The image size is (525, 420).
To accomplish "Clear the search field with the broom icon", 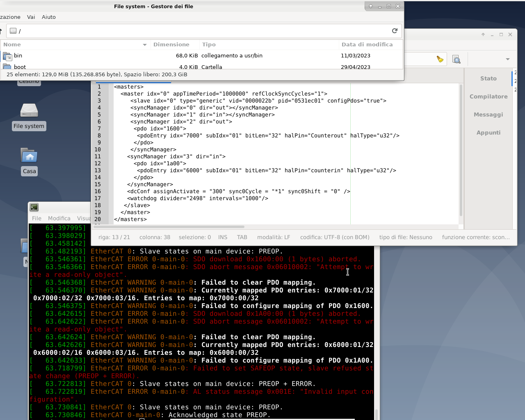I will [440, 59].
